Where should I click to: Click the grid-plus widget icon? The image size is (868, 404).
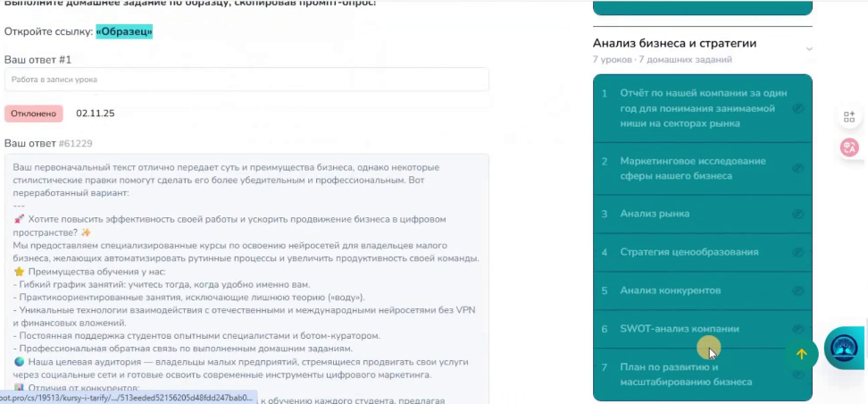(x=849, y=117)
